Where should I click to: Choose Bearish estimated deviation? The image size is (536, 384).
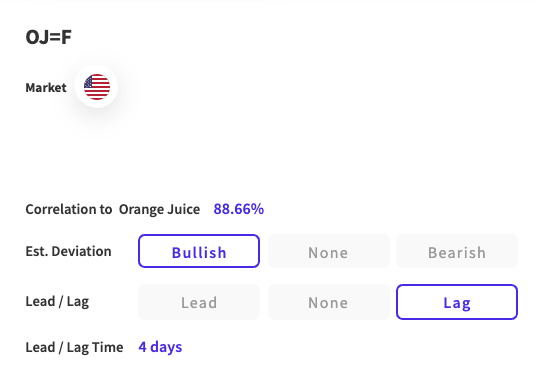click(457, 251)
